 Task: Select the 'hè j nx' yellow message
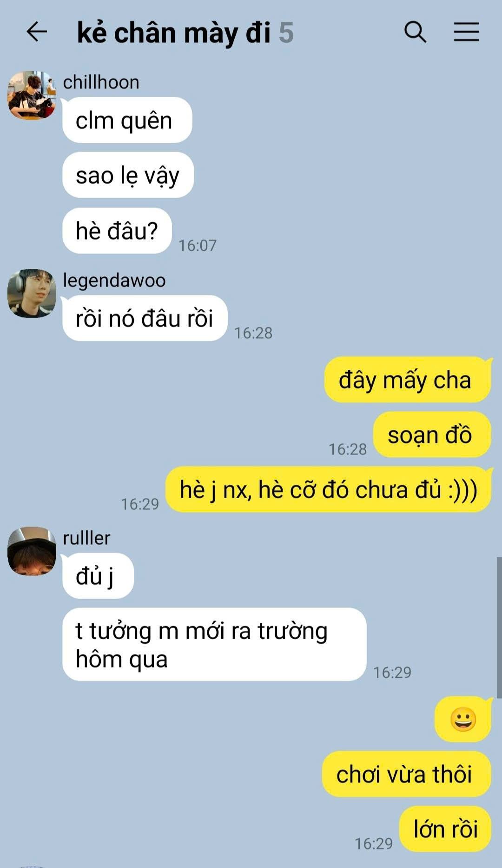click(x=329, y=489)
